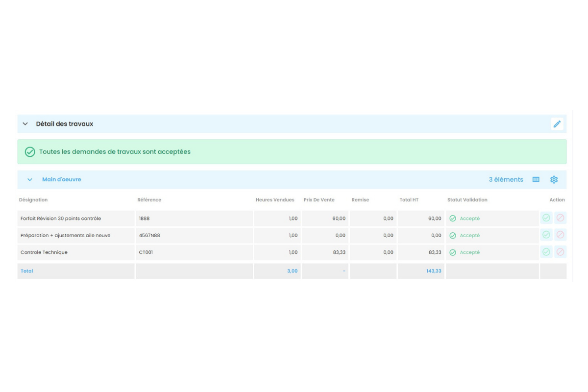Click the Accepté status icon for reference CT001
The width and height of the screenshot is (588, 392).
pyautogui.click(x=453, y=252)
